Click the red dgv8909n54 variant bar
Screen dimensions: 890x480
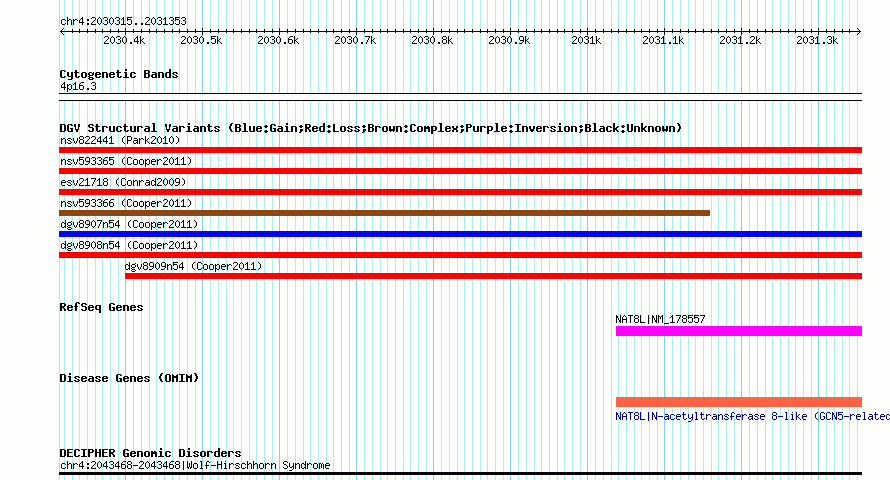point(493,276)
